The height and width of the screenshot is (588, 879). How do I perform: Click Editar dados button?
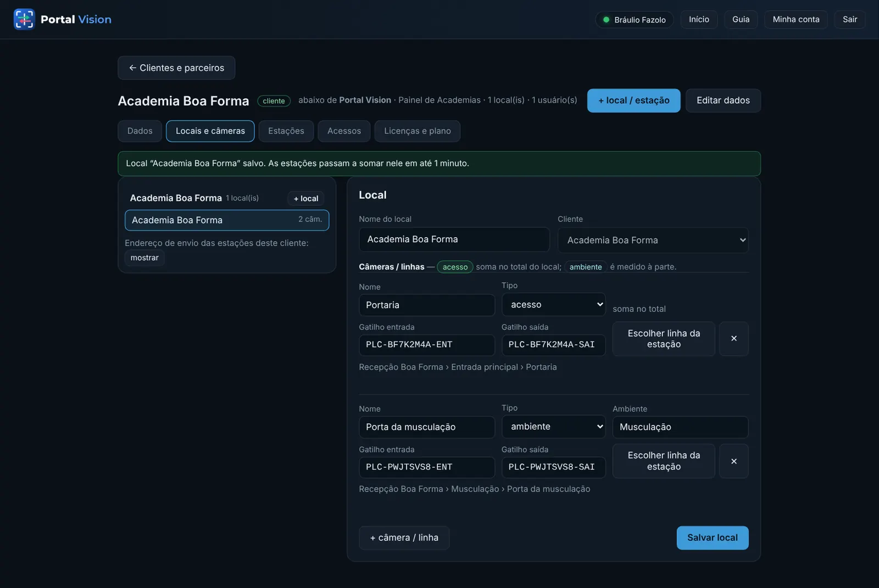coord(723,100)
